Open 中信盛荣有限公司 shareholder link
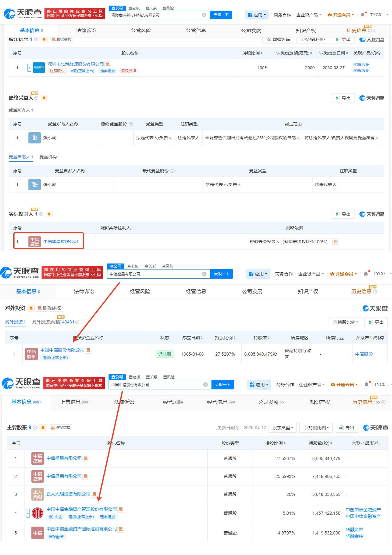The image size is (392, 555). (64, 476)
